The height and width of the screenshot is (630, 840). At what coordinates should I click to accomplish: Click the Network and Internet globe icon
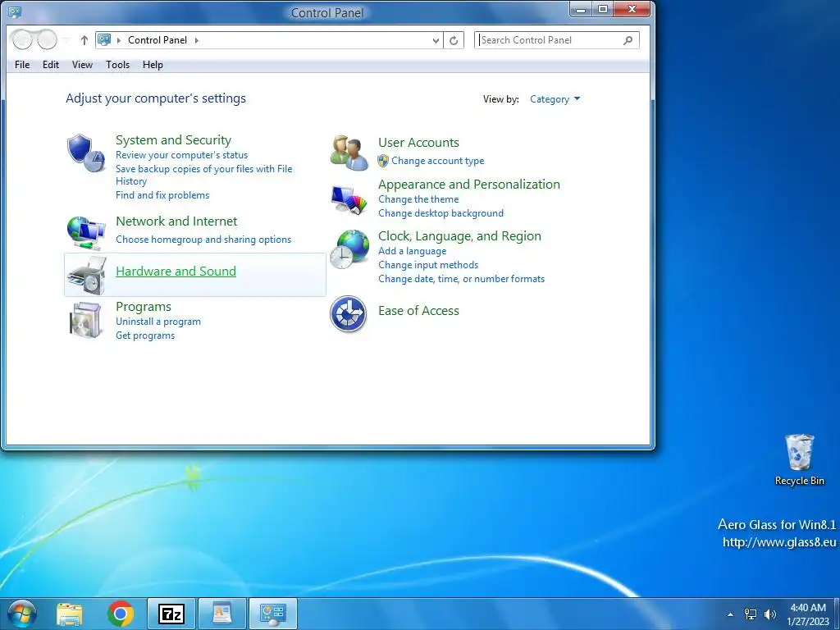pos(85,233)
